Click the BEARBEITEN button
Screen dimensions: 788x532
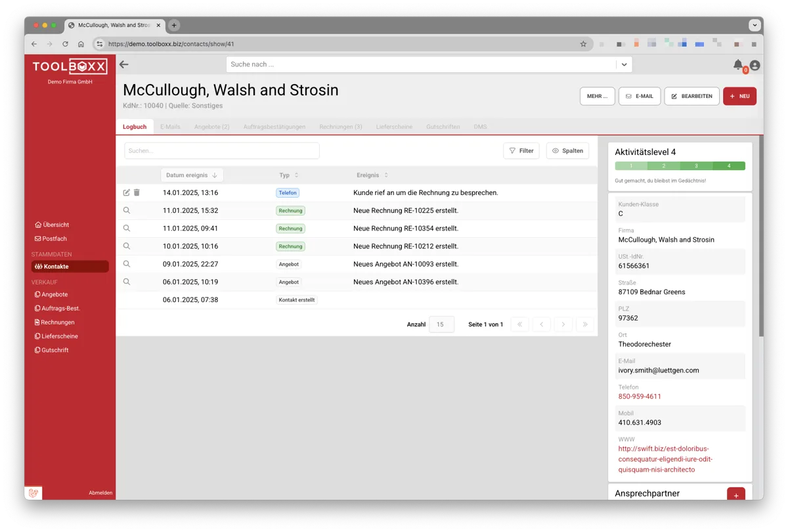point(692,96)
